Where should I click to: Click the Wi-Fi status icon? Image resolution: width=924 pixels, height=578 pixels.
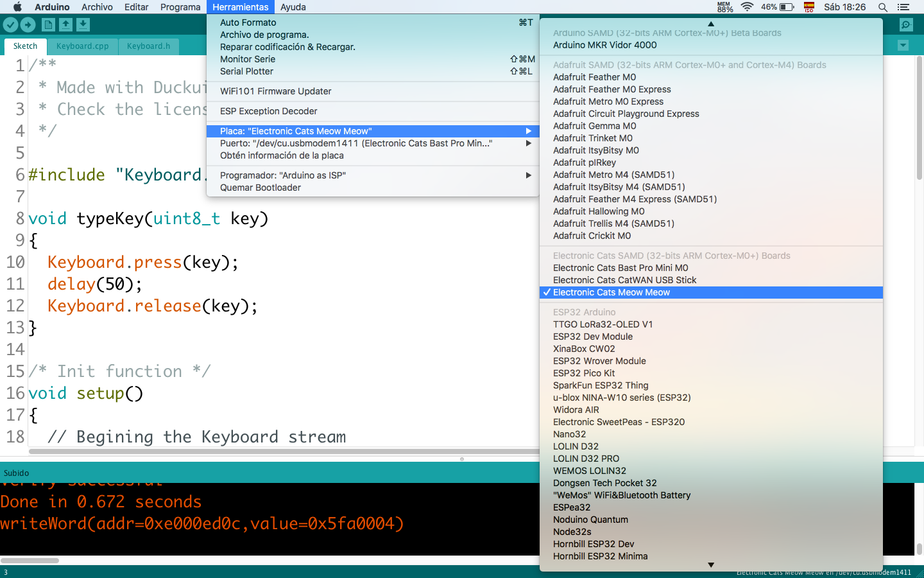pyautogui.click(x=747, y=7)
